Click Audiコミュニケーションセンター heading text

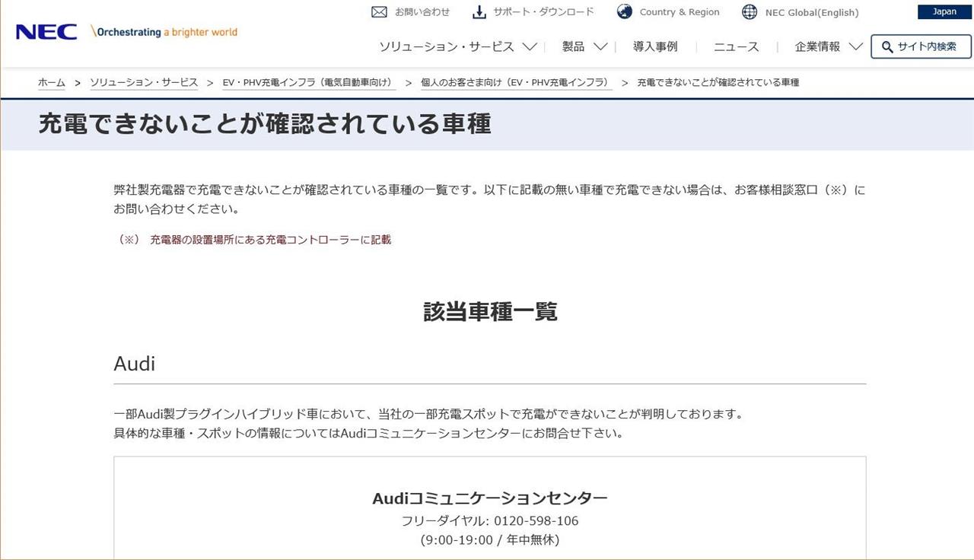(x=490, y=498)
